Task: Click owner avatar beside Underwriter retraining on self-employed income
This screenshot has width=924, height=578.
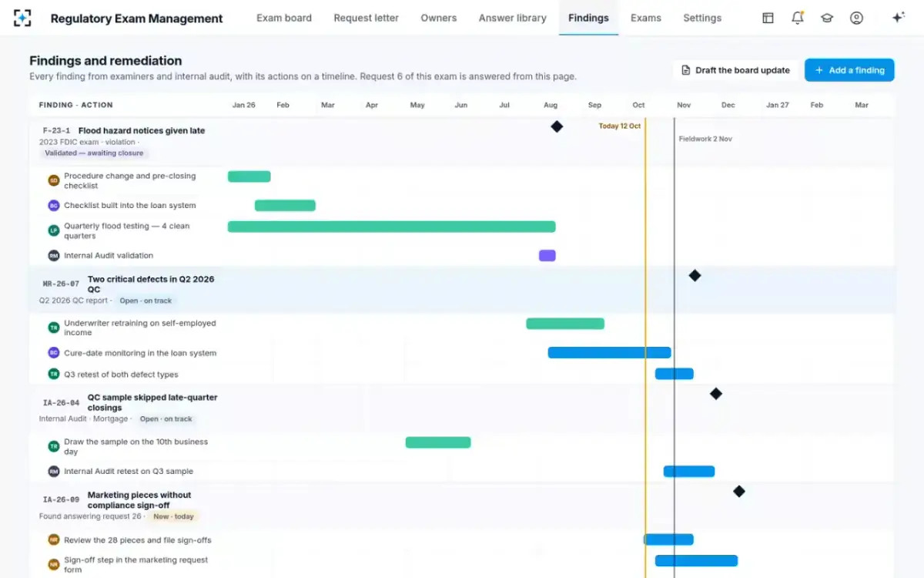Action: (54, 328)
